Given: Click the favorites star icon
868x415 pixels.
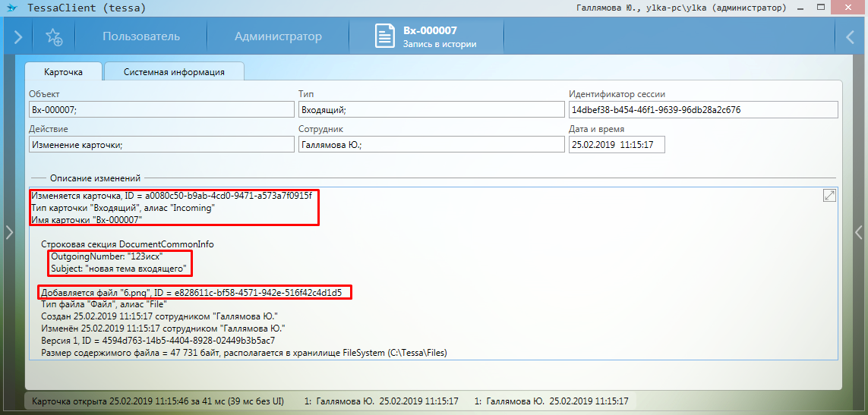Looking at the screenshot, I should point(54,36).
